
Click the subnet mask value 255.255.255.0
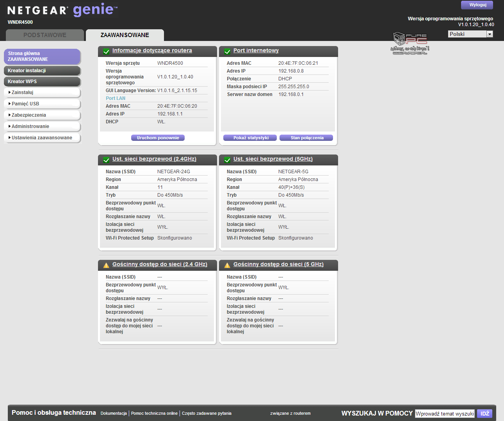[x=294, y=87]
